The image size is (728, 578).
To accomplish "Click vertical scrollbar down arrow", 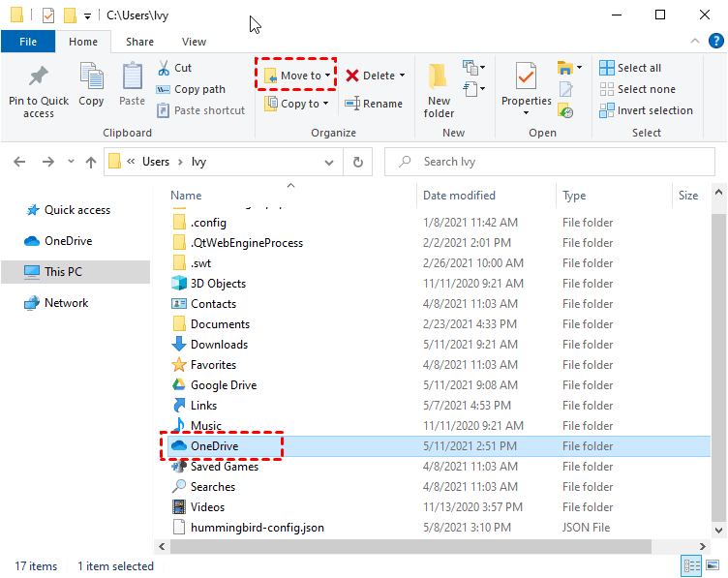I will point(718,531).
